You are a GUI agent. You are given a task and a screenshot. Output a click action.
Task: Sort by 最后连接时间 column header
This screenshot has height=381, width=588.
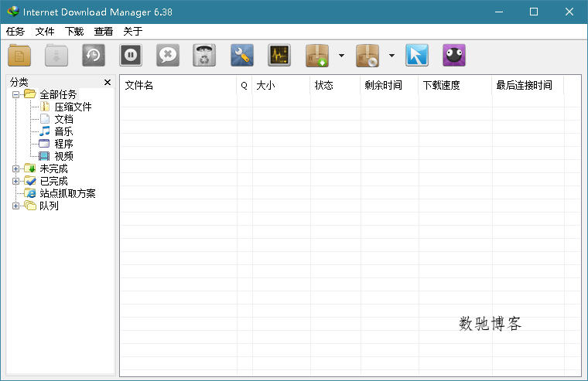528,86
